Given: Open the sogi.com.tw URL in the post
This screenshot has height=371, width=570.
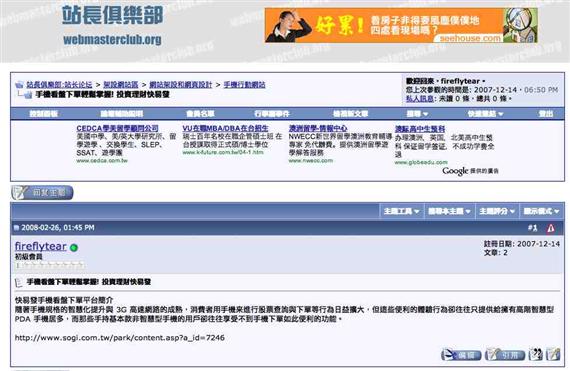Looking at the screenshot, I should coord(120,338).
